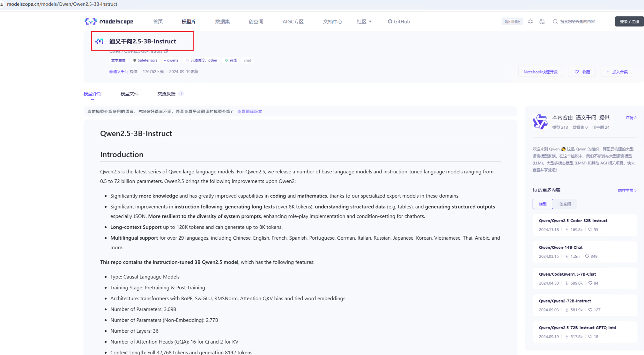Click the 登录 / 注册 button
Screen dimensions: 644x355
coord(629,22)
